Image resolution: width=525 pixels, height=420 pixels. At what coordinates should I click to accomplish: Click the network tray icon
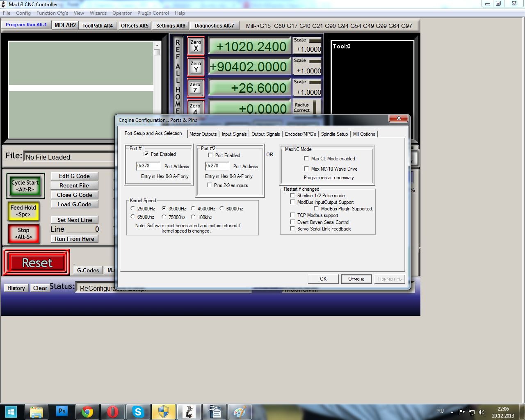point(472,412)
